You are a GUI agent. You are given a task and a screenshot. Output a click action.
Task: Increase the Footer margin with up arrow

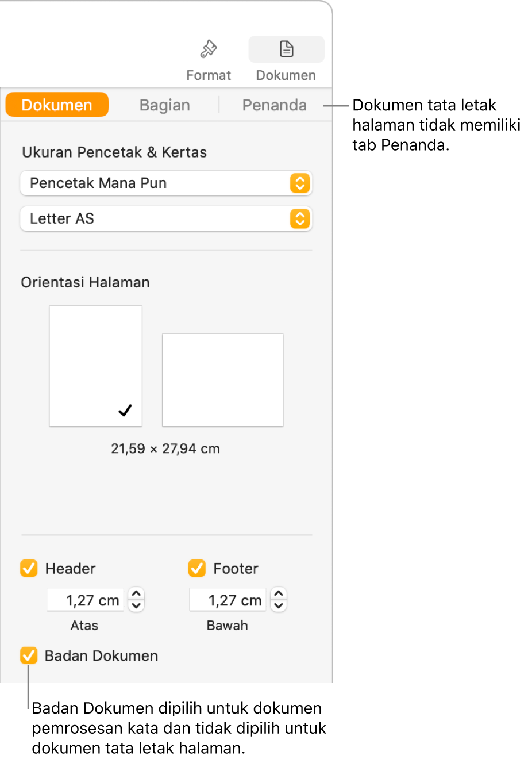(x=279, y=594)
